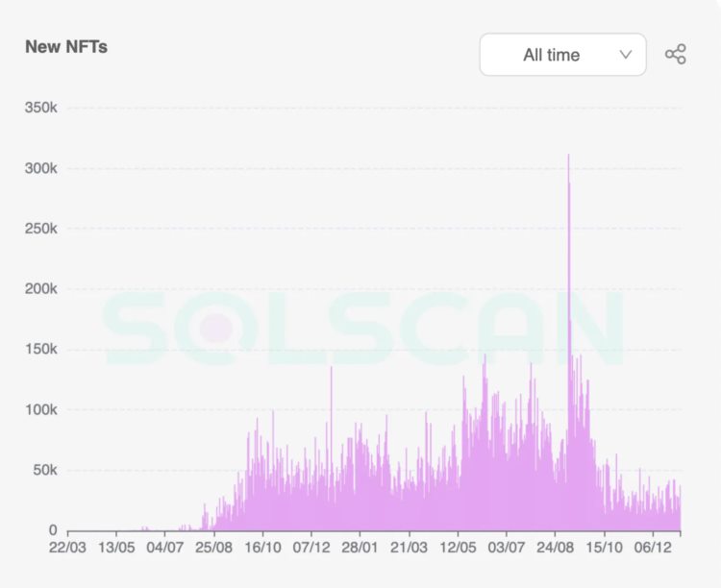Image resolution: width=721 pixels, height=588 pixels.
Task: Click the share icon beside the dropdown
Action: click(x=676, y=55)
